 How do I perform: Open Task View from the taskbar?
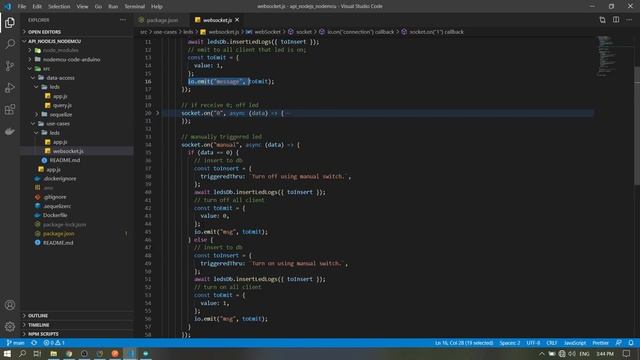click(x=37, y=353)
